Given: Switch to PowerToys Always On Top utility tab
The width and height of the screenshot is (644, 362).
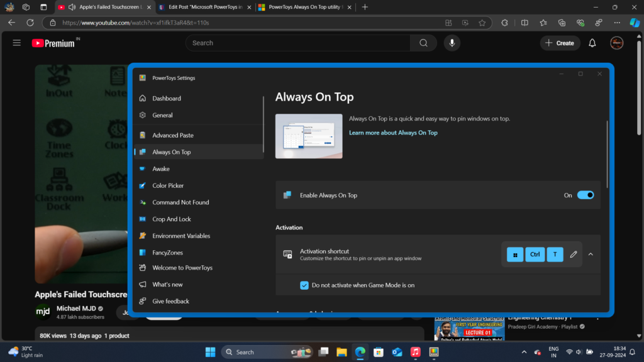Looking at the screenshot, I should click(x=305, y=7).
